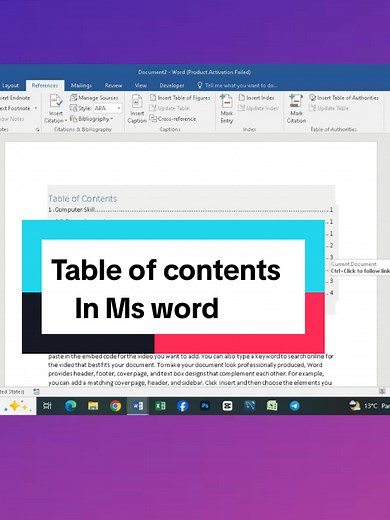Open Facebook from the taskbar
Screen dimensions: 390x520
(182, 406)
